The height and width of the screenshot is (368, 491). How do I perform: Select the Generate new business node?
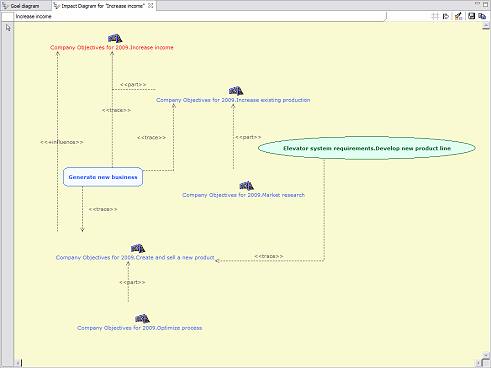pyautogui.click(x=103, y=177)
